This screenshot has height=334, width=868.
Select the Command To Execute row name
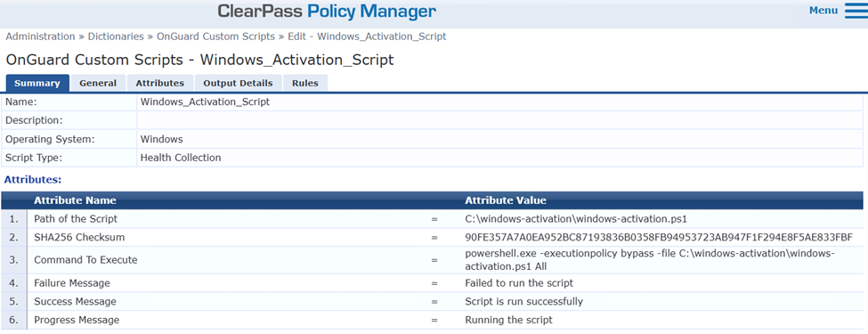pyautogui.click(x=85, y=260)
